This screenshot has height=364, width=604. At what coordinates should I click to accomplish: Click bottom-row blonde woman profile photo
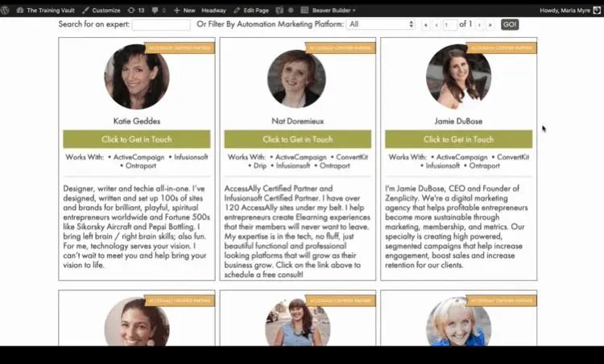458,321
